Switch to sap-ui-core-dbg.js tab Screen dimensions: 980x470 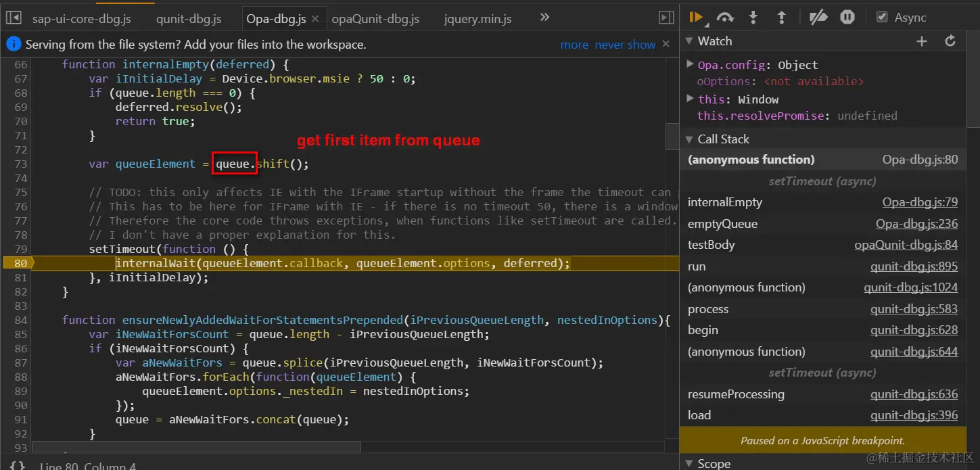click(83, 19)
